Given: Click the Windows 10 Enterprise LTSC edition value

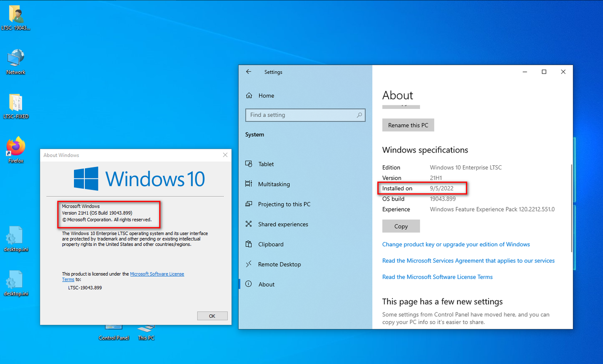Looking at the screenshot, I should (466, 168).
